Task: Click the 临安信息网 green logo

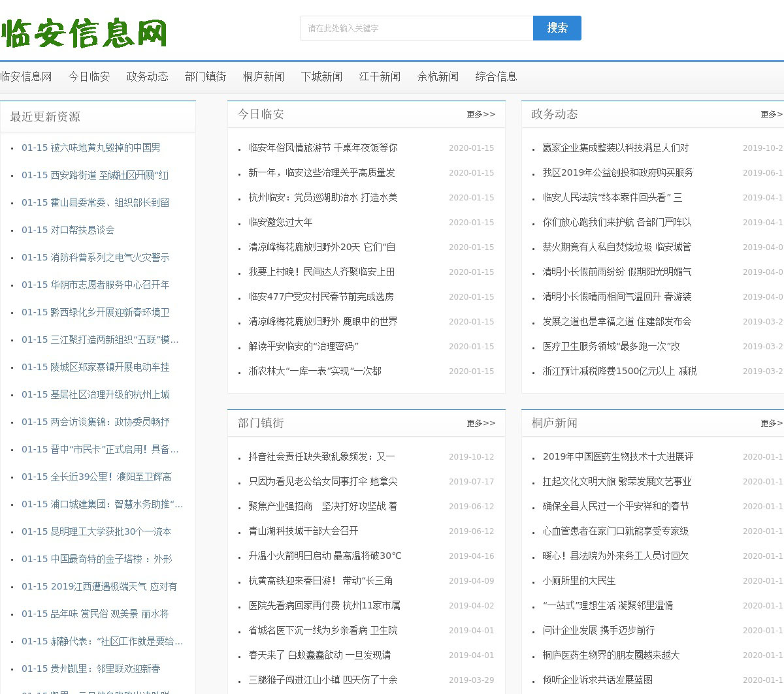Action: pos(84,33)
